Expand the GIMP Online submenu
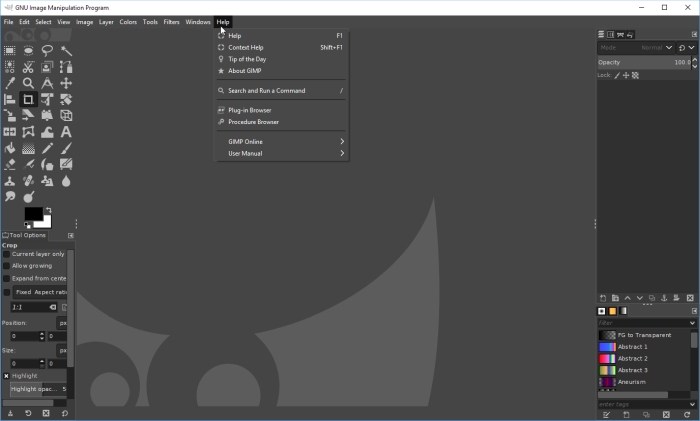Viewport: 700px width, 421px height. click(282, 142)
